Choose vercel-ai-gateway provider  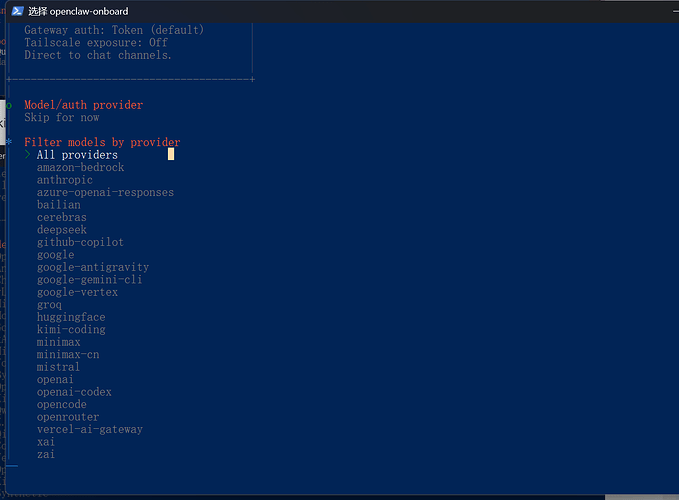click(x=90, y=429)
